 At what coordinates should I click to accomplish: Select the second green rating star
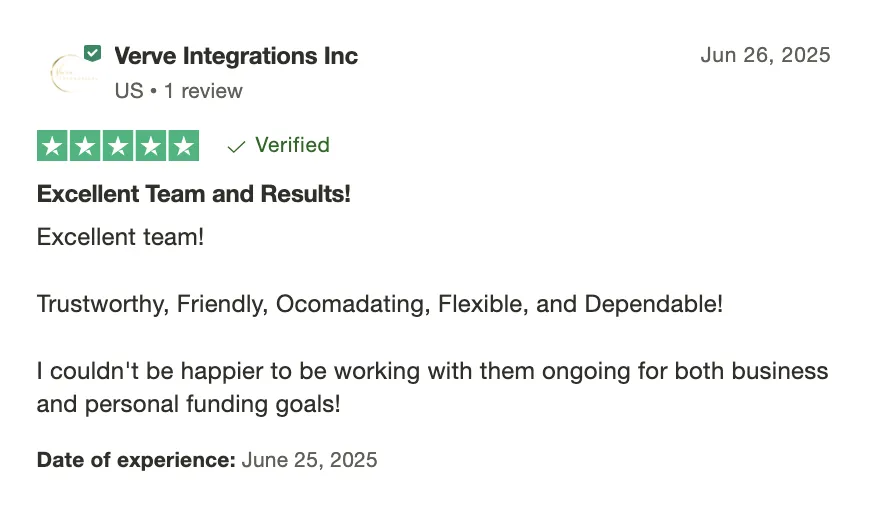[x=85, y=146]
